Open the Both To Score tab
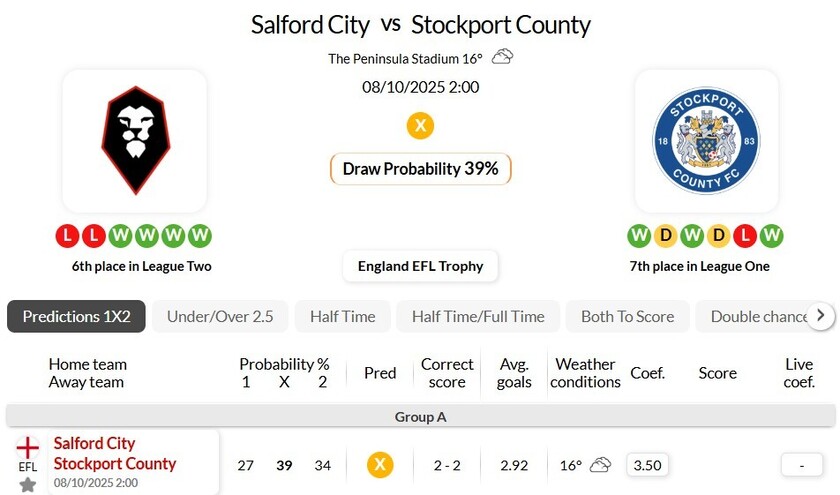Image resolution: width=840 pixels, height=495 pixels. tap(627, 316)
